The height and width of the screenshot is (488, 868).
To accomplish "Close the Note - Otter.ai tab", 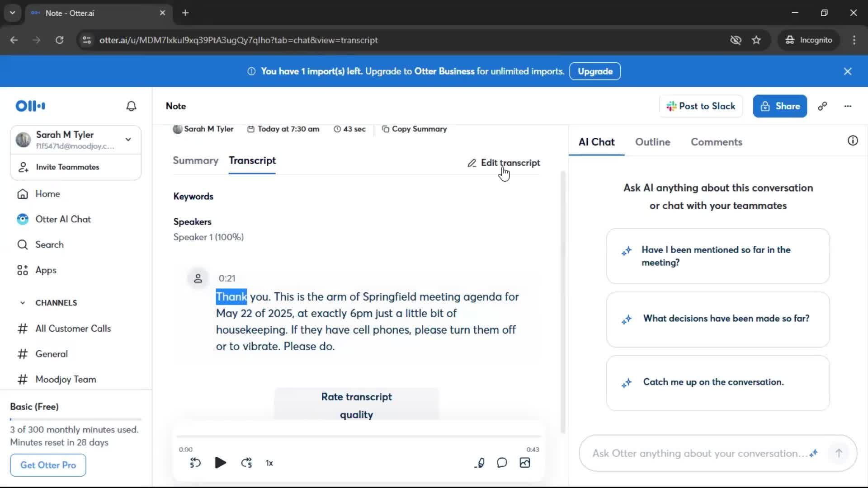I will pos(162,13).
